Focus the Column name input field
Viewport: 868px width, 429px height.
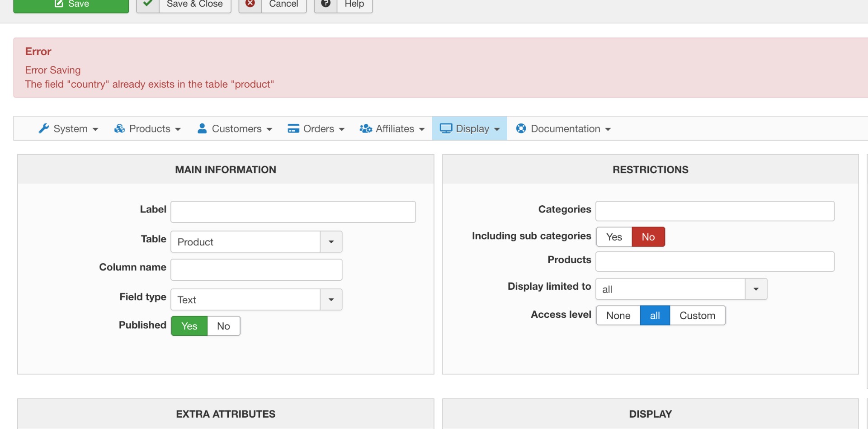(256, 270)
